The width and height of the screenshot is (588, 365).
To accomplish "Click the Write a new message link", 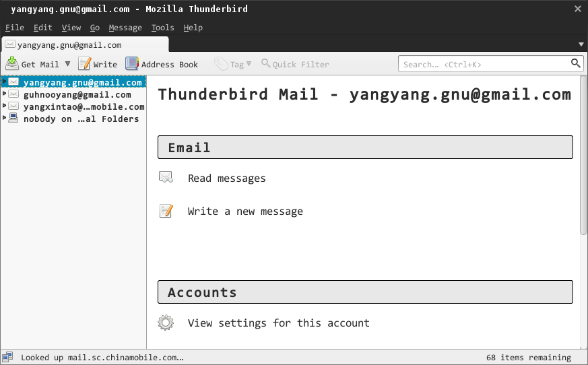I will tap(245, 211).
